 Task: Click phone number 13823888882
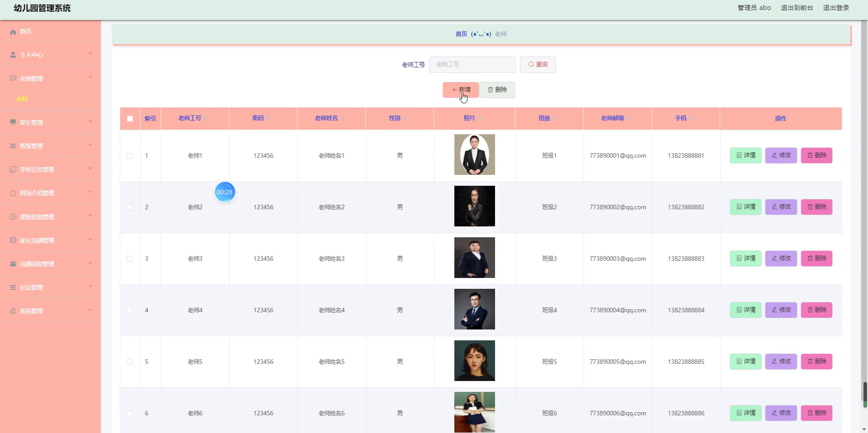tap(686, 207)
